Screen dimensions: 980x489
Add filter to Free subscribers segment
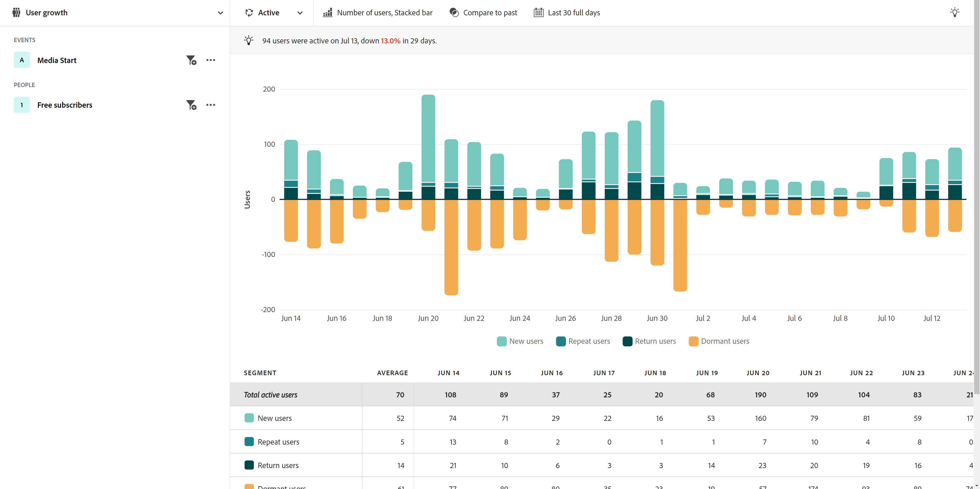tap(191, 105)
